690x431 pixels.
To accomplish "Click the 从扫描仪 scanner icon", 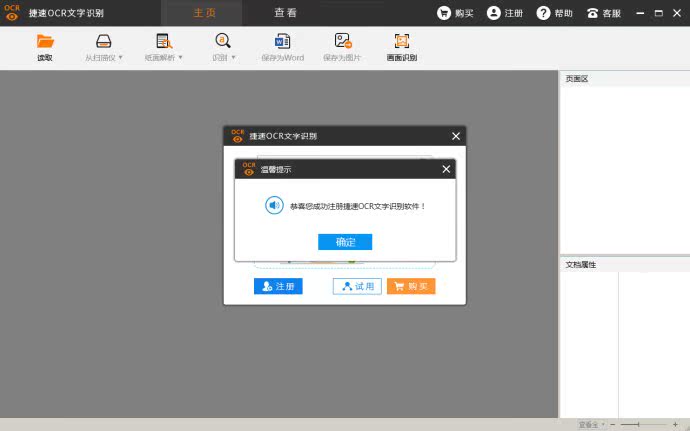I will click(103, 41).
